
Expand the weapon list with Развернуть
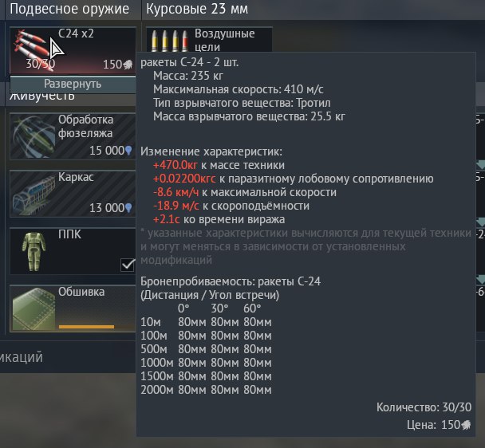73,84
